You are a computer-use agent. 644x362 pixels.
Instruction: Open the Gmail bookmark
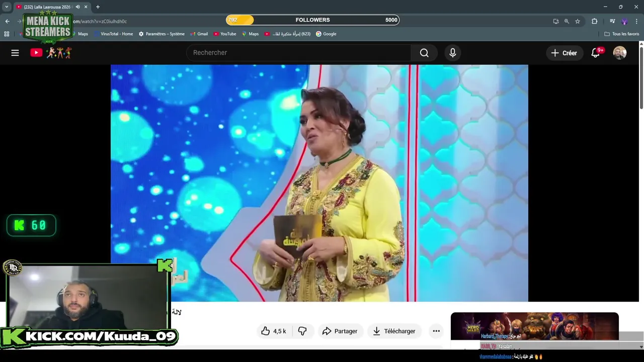coord(199,34)
